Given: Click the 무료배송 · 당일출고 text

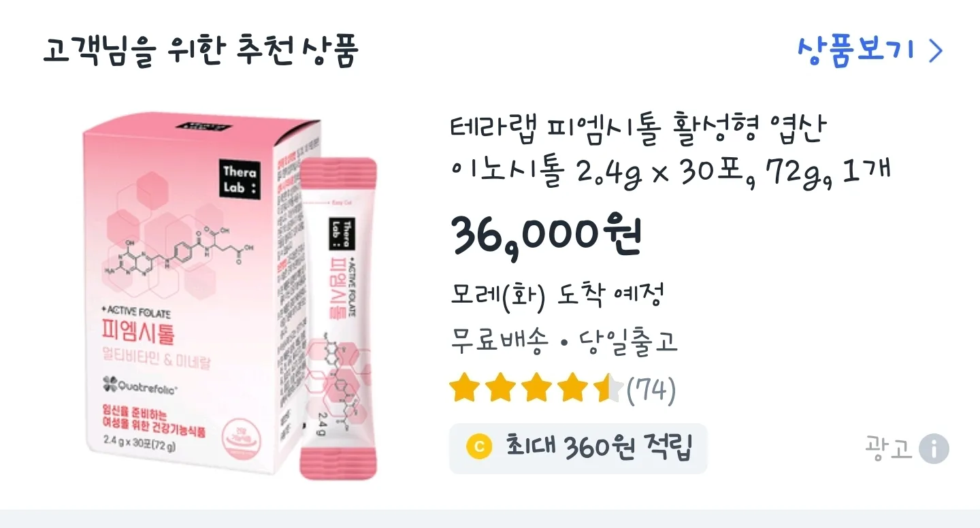Looking at the screenshot, I should point(564,342).
